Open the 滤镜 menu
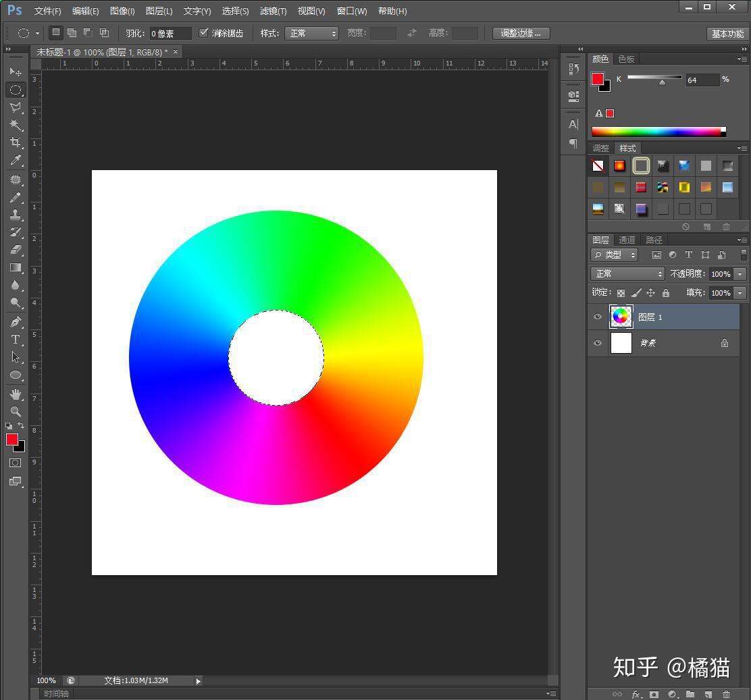The height and width of the screenshot is (700, 751). coord(273,11)
